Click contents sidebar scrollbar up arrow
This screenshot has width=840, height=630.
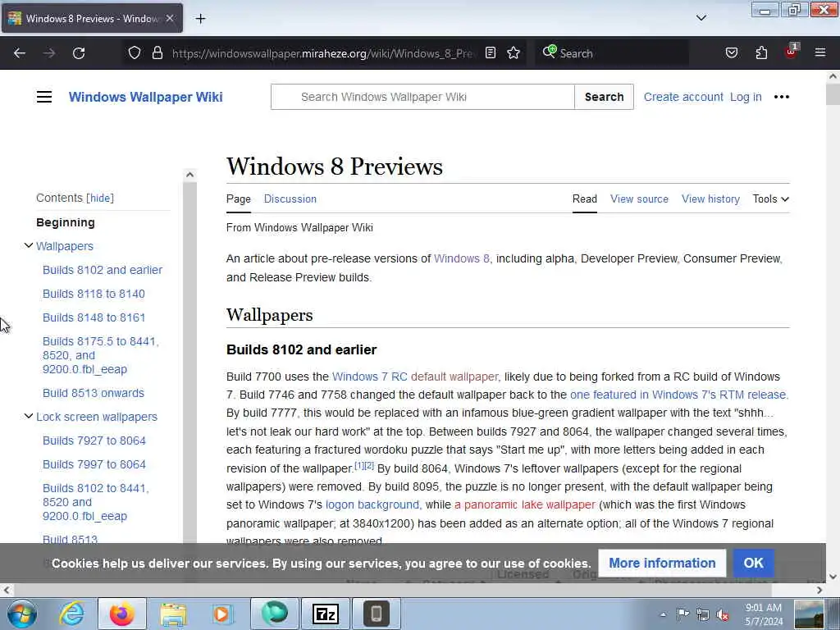tap(189, 175)
